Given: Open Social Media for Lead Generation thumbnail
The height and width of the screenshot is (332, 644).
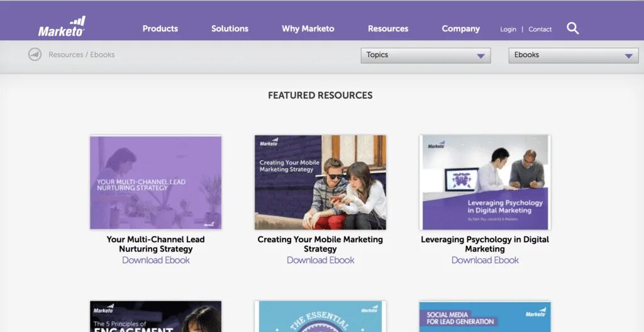Looking at the screenshot, I should click(485, 316).
